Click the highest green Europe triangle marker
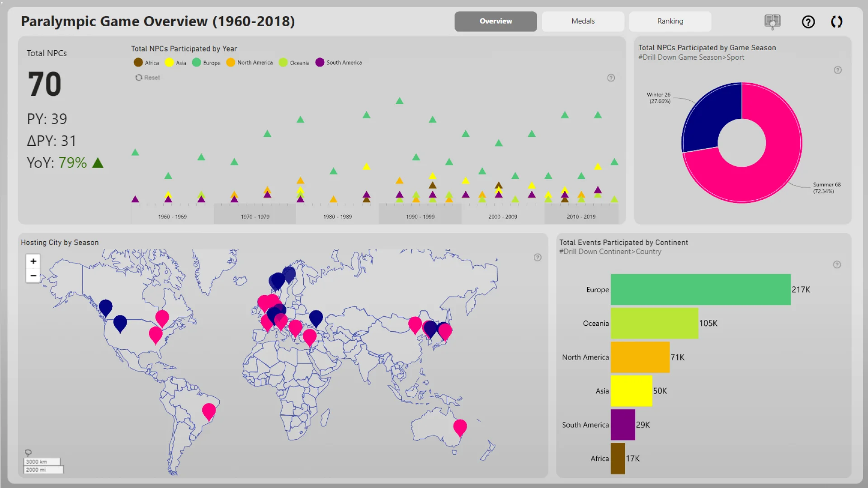Viewport: 868px width, 488px height. (399, 101)
